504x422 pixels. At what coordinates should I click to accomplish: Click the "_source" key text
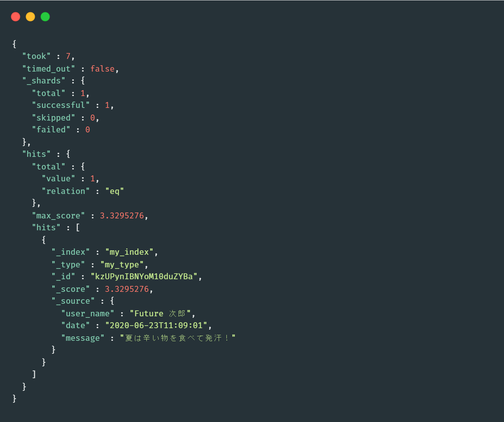[73, 301]
